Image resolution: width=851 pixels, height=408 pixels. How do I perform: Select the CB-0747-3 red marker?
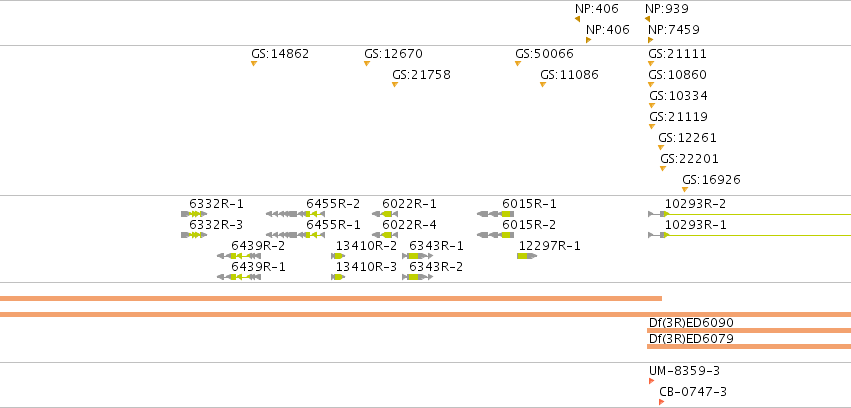[x=662, y=402]
